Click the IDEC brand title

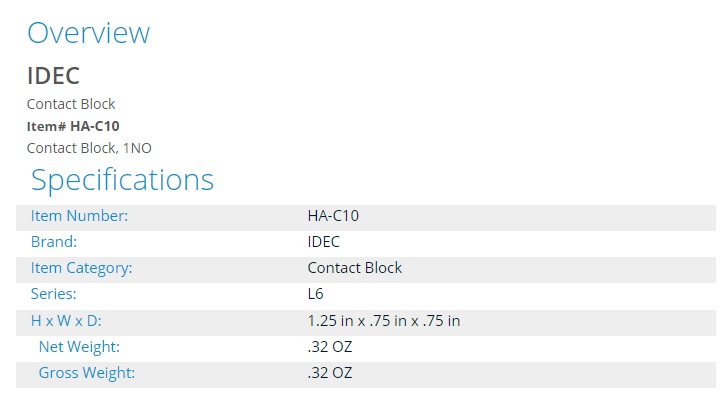tap(53, 76)
